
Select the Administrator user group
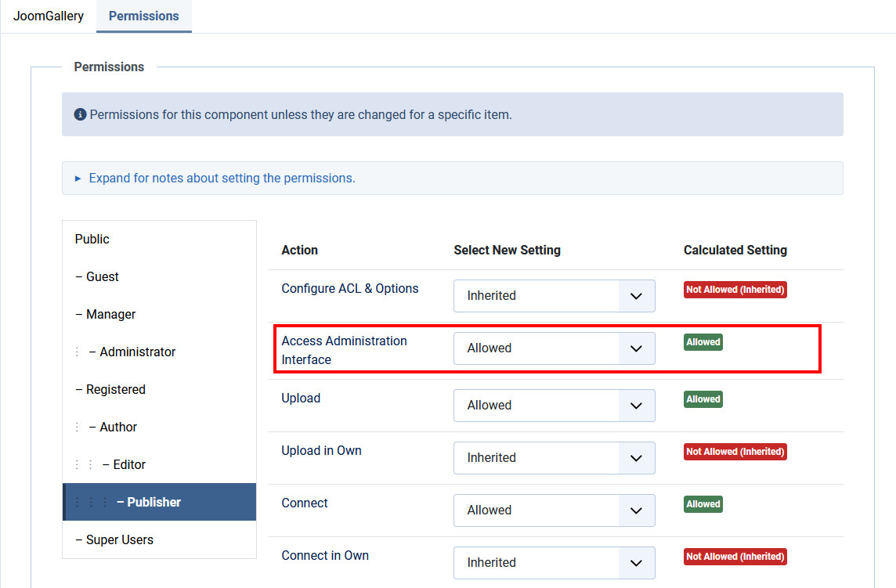click(x=160, y=352)
